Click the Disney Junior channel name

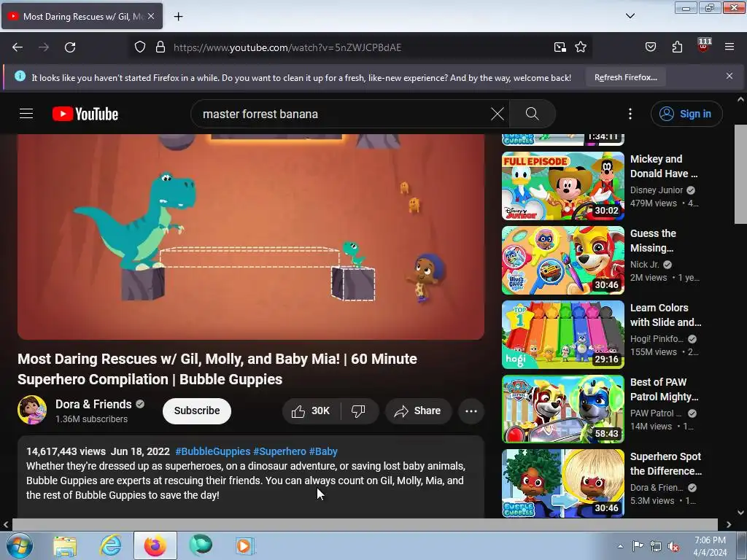[x=657, y=190]
